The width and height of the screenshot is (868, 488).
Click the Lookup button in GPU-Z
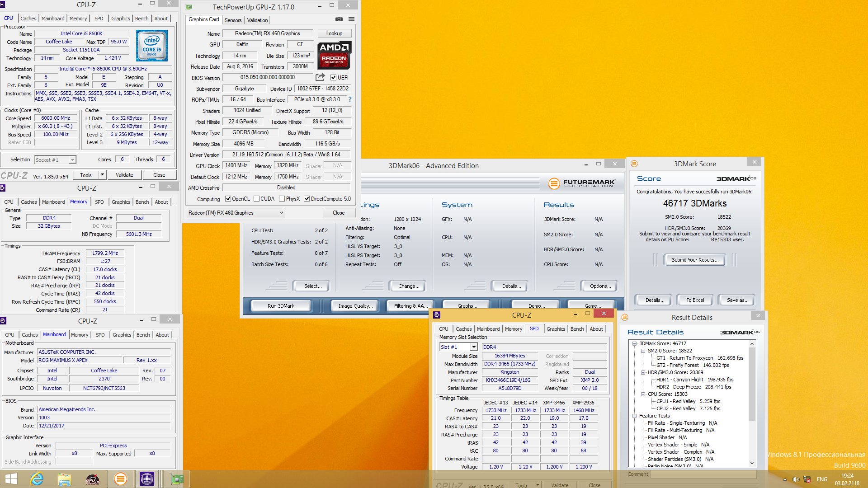coord(334,33)
